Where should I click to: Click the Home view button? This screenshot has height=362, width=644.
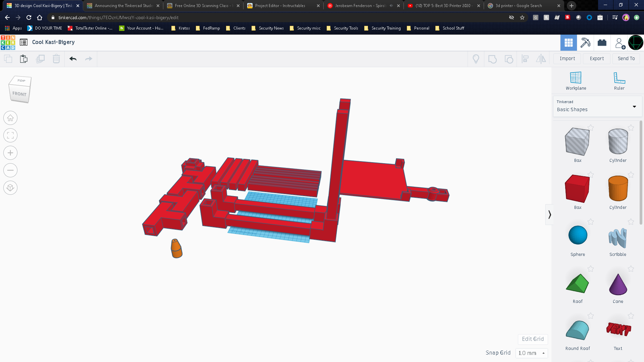coord(10,118)
